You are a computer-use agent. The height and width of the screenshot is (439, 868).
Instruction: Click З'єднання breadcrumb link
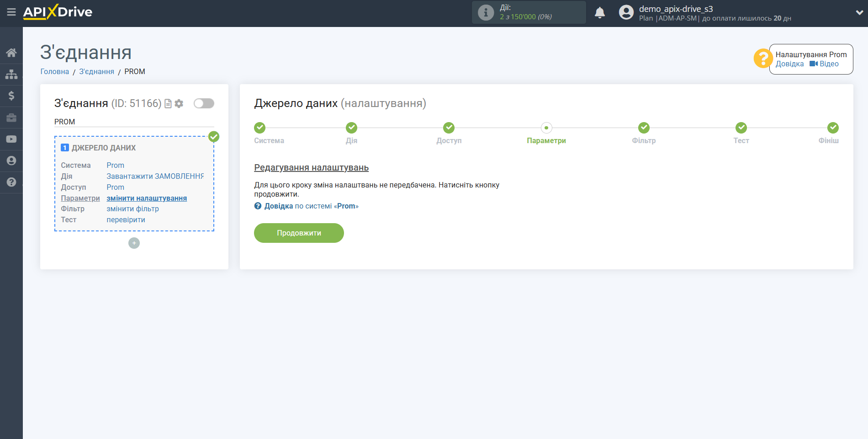(x=97, y=72)
